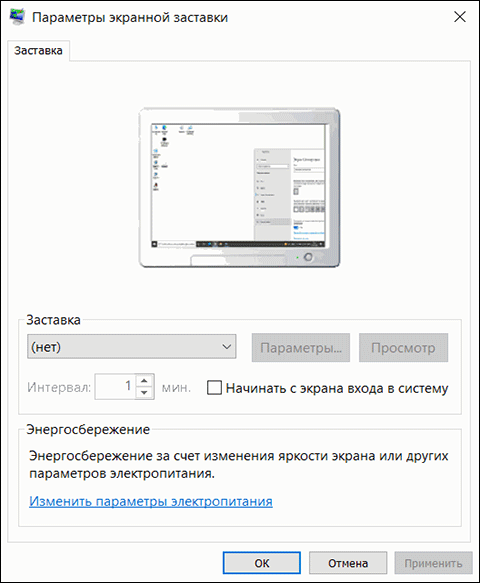The height and width of the screenshot is (583, 480).
Task: Confirm with the ОК button
Action: 262,563
